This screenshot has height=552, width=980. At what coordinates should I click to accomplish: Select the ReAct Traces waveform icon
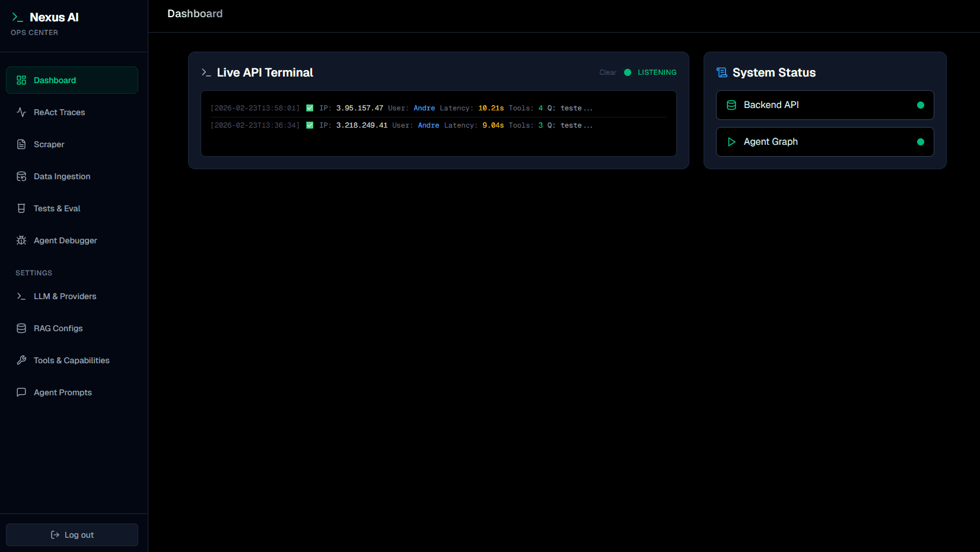21,112
